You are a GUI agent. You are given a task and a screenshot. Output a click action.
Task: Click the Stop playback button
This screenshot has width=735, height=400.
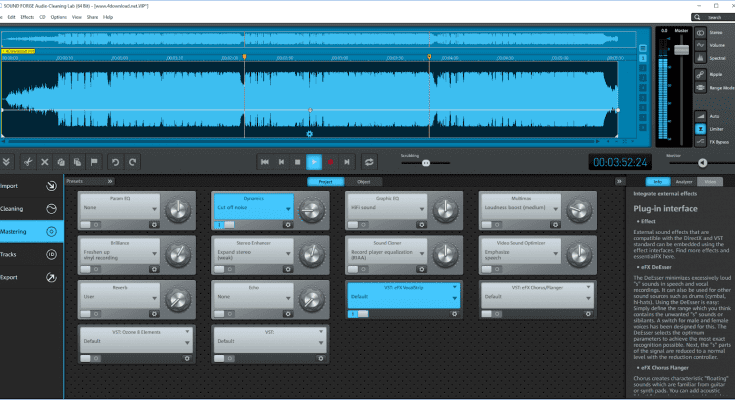(x=298, y=161)
